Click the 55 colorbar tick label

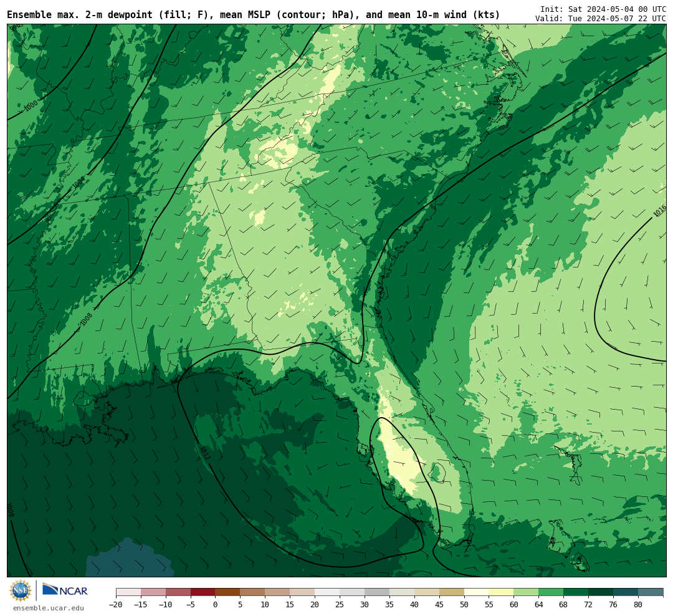click(x=489, y=604)
